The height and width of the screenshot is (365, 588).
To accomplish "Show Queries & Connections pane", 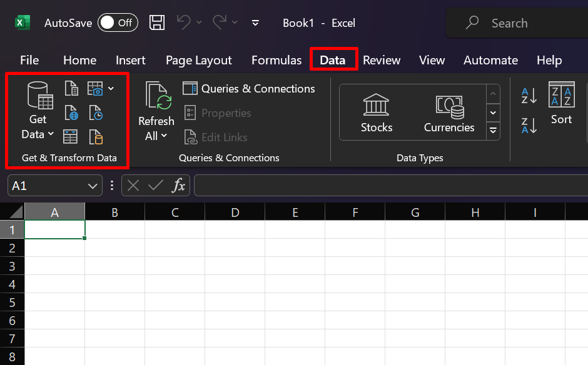I will 249,89.
